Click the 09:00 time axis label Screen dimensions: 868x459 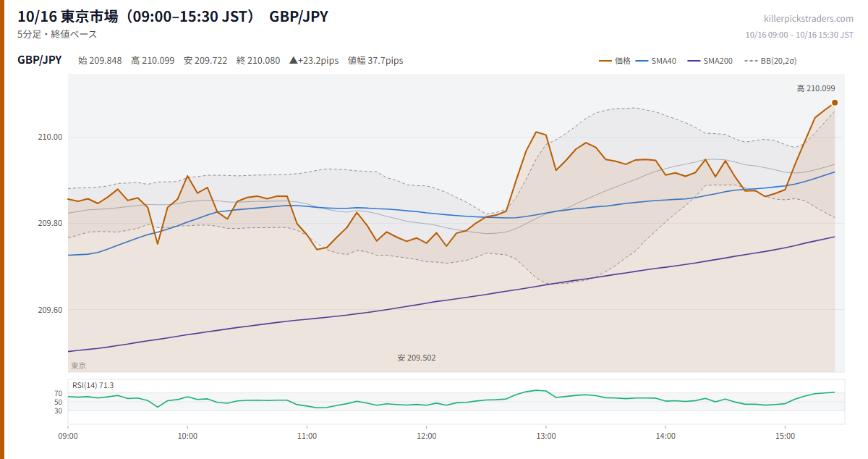pos(68,436)
